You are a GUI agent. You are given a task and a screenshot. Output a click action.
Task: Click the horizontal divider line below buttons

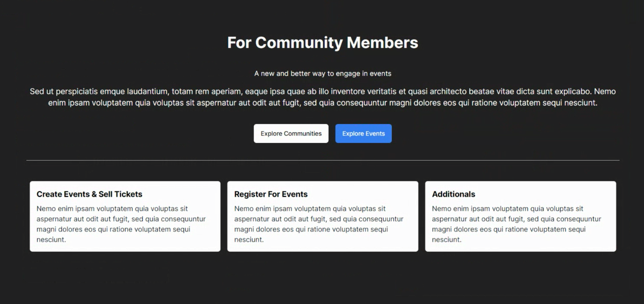tap(322, 160)
